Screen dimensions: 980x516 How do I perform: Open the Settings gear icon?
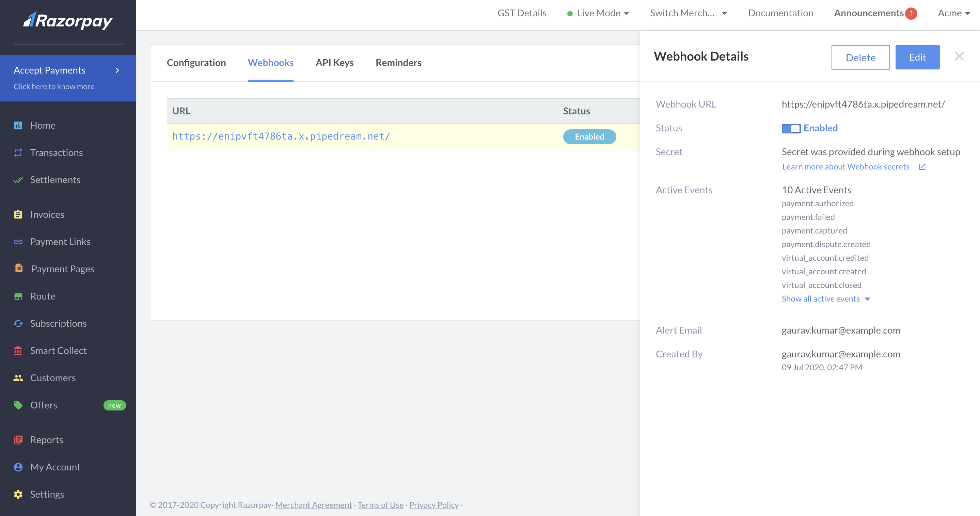18,494
